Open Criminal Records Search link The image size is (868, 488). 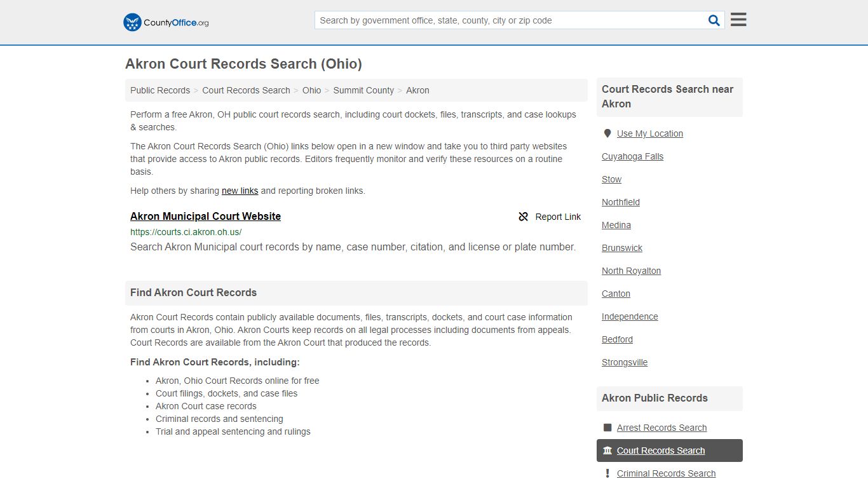666,473
